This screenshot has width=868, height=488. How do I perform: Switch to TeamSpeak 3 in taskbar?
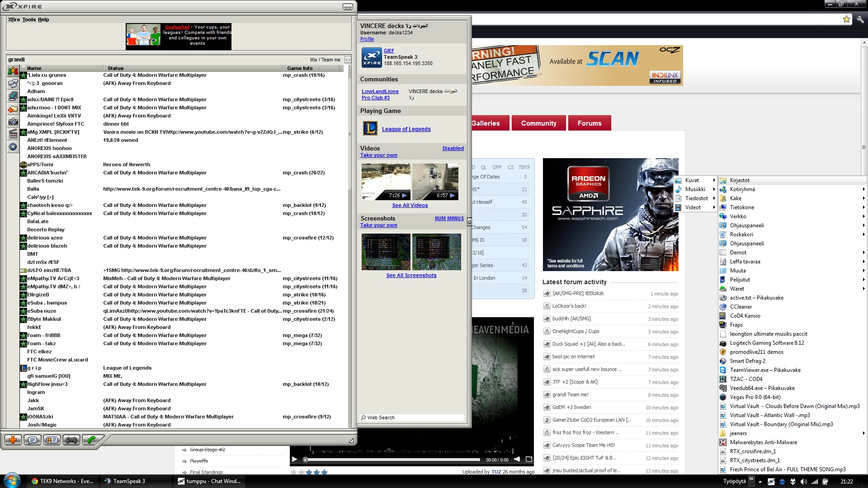[x=135, y=481]
